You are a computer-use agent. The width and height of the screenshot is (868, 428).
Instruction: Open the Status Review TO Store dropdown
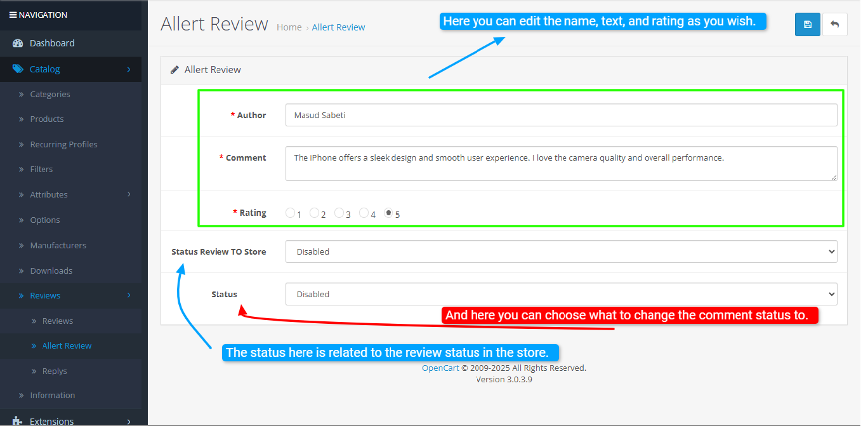561,251
